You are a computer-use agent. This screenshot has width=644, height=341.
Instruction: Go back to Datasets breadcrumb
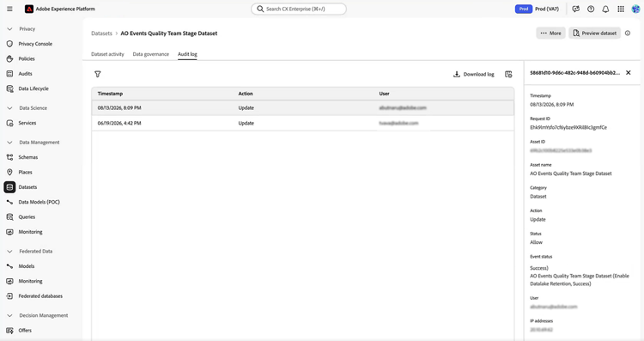101,33
